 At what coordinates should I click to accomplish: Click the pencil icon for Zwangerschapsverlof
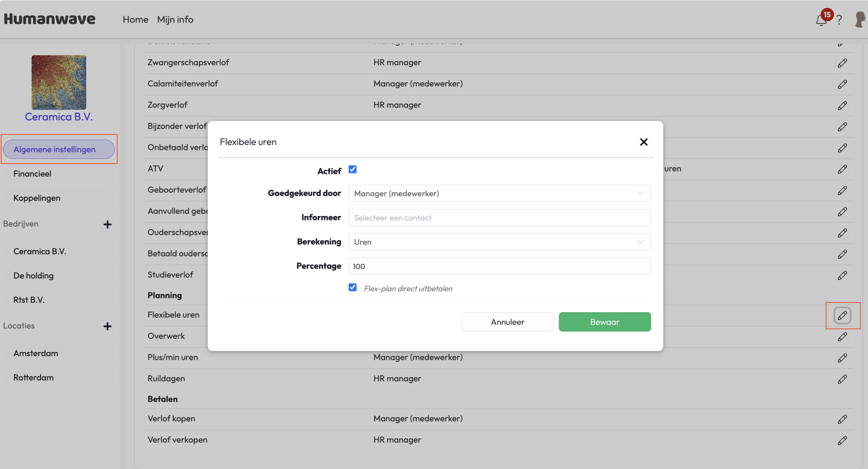click(x=842, y=63)
